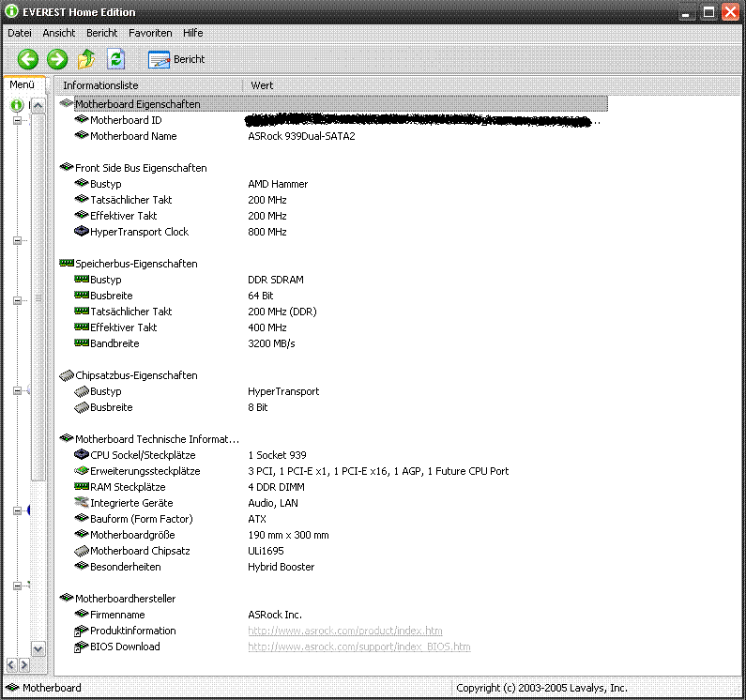Collapse the tree node level with Integrierte Geräte

point(17,510)
